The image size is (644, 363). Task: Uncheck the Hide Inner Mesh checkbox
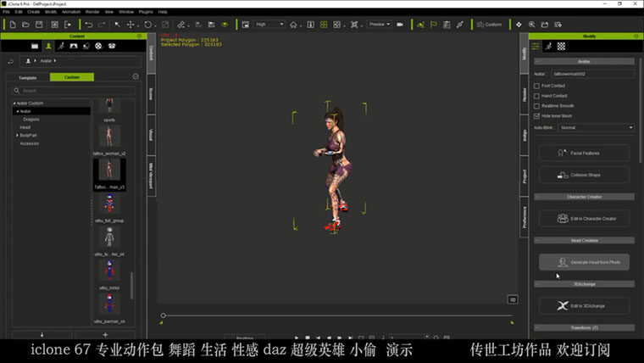[536, 116]
